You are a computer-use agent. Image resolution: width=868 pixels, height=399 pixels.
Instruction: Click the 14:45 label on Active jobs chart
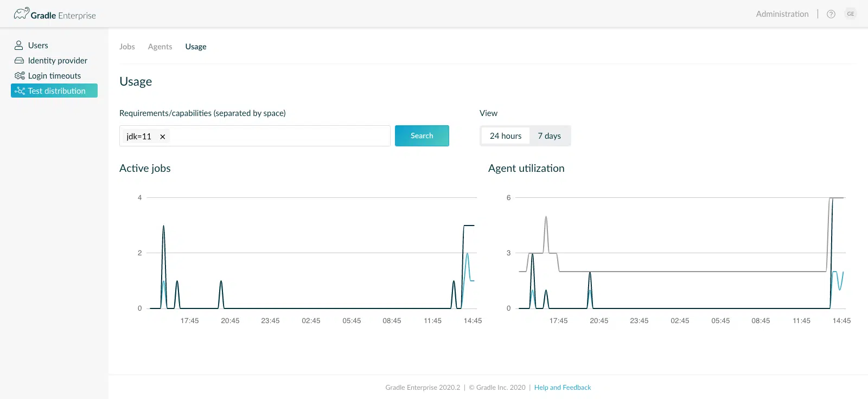pos(473,321)
